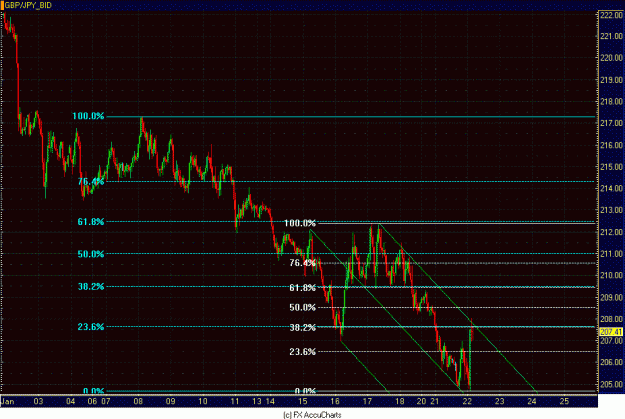
Task: Select the GBP/JPY_BID chart title
Action: tap(28, 6)
